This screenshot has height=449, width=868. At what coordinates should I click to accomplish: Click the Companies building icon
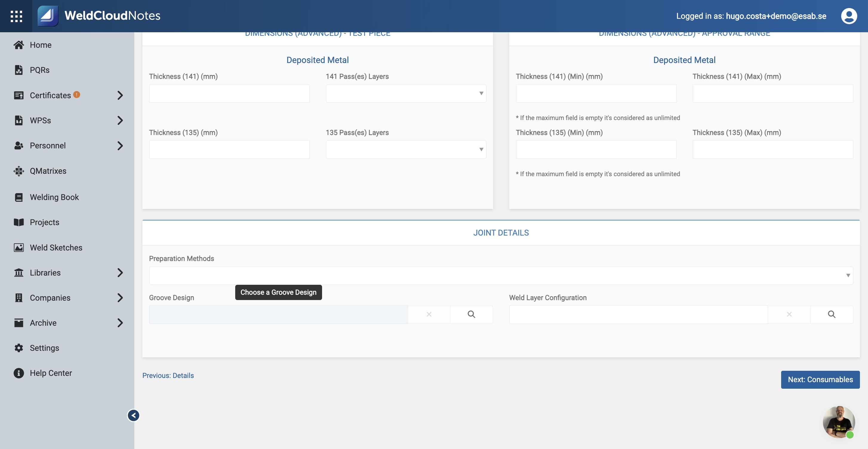pos(19,298)
